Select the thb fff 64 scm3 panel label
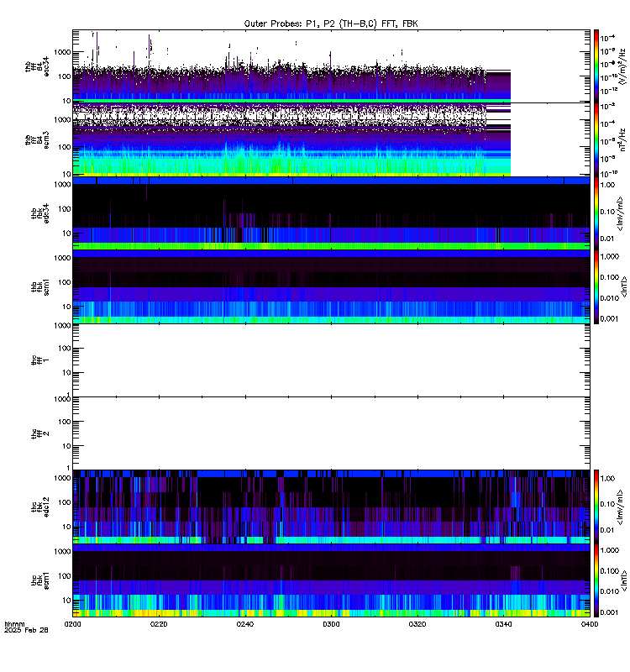Screen dimensions: 630x672 click(37, 140)
